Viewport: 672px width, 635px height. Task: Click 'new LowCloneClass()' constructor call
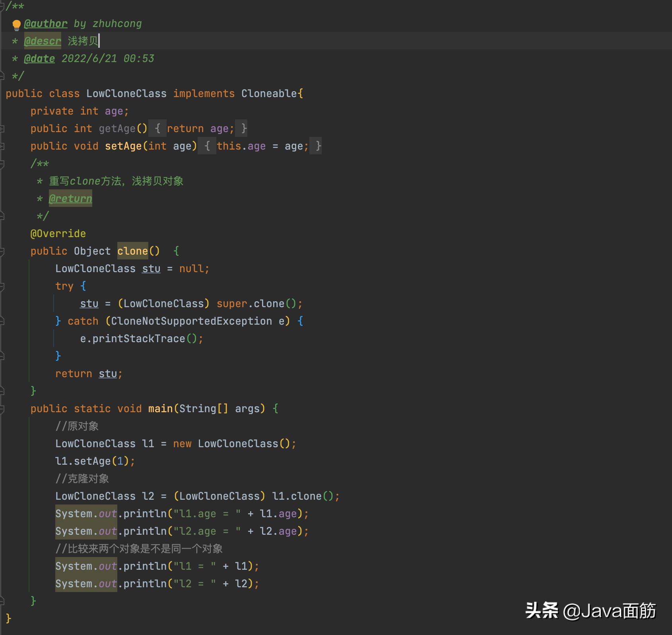232,444
